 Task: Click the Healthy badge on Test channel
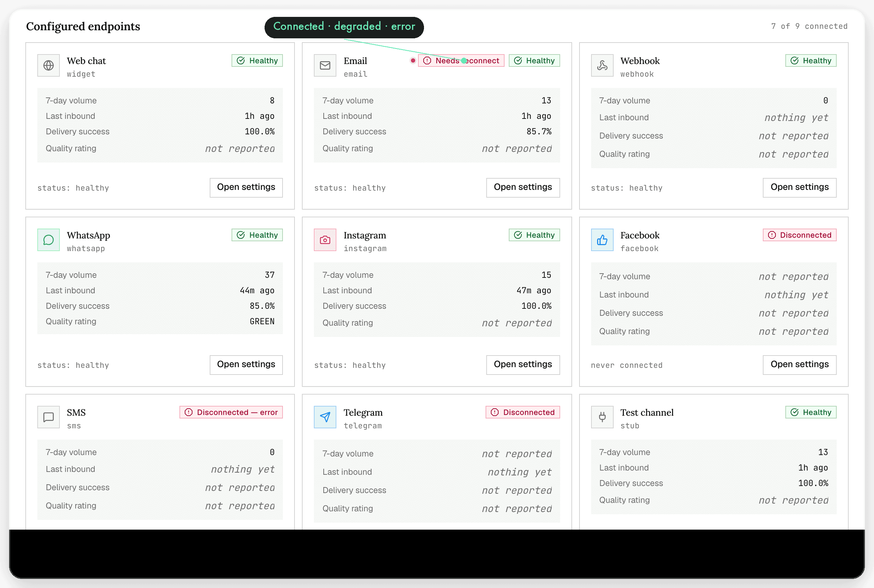[811, 413]
